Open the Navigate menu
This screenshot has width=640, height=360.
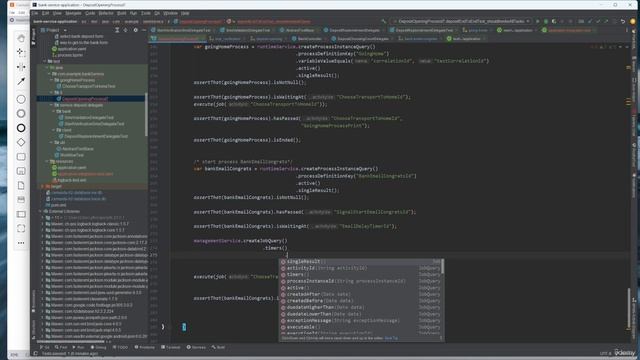(x=73, y=13)
